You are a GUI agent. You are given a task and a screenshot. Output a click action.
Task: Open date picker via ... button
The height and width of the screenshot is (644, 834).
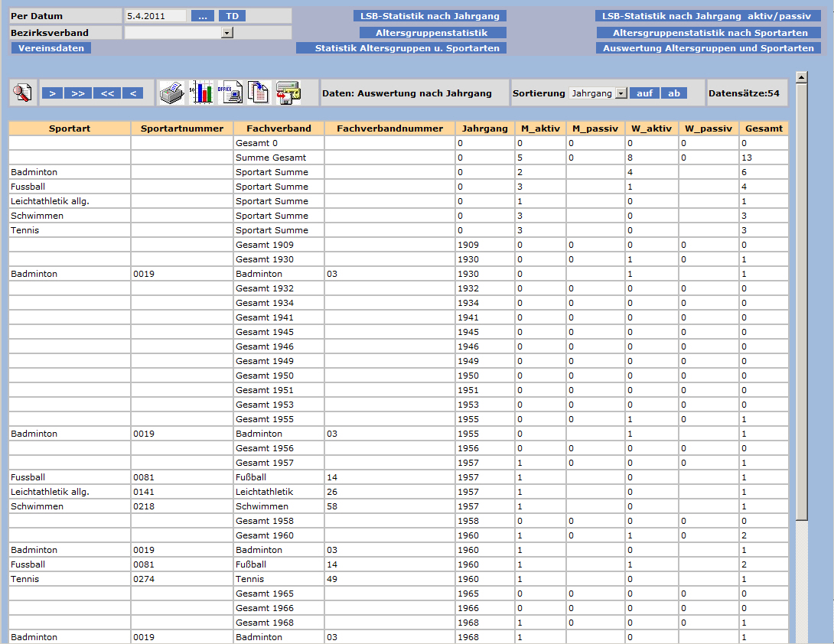(x=203, y=16)
